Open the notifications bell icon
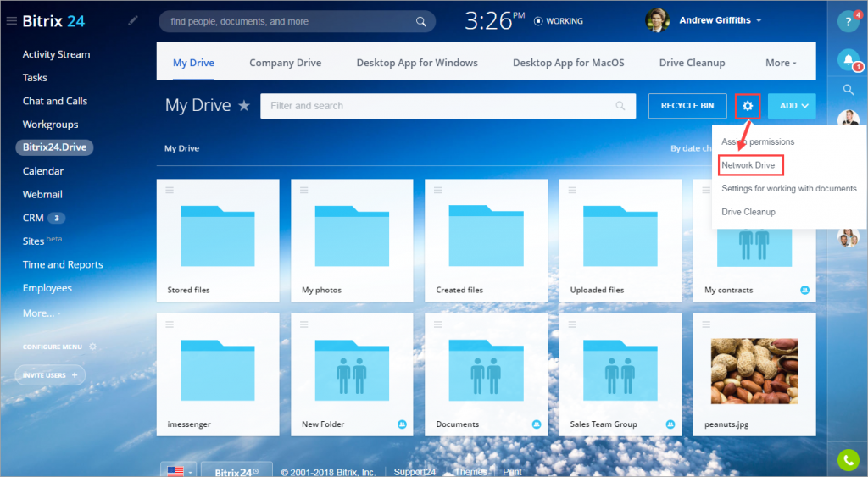868x477 pixels. pos(848,58)
